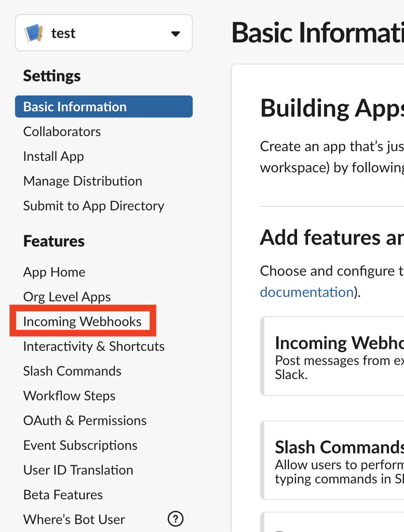
Task: Open the test app selector dropdown
Action: [x=175, y=34]
